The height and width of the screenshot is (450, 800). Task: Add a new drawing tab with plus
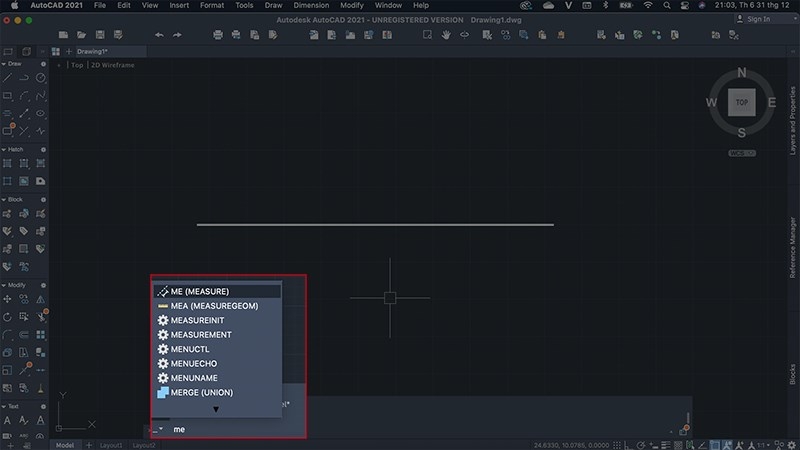69,52
